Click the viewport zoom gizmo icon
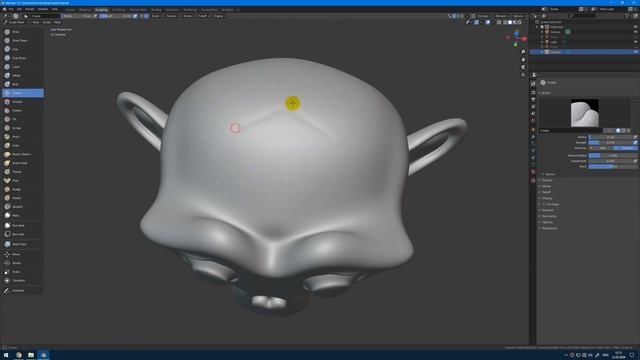The image size is (640, 360). [x=523, y=52]
